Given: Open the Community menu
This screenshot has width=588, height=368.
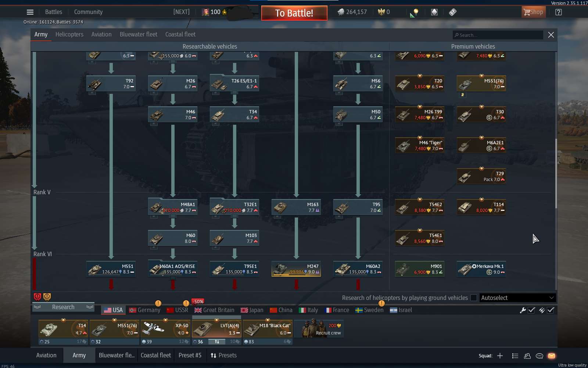Looking at the screenshot, I should 88,12.
